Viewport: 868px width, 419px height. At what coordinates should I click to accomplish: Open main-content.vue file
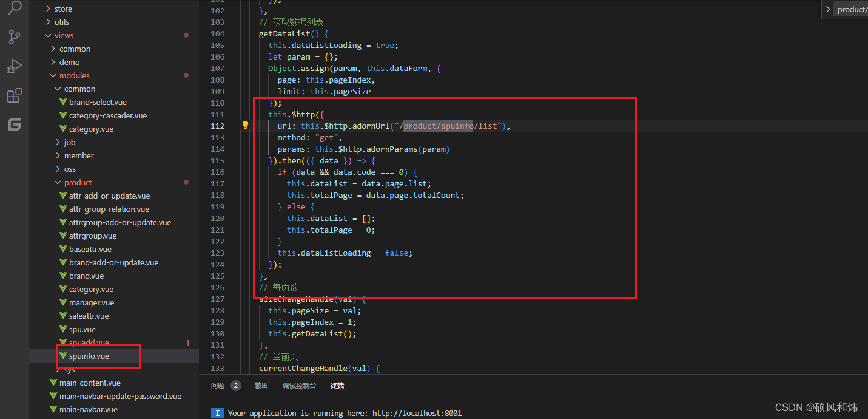point(90,383)
